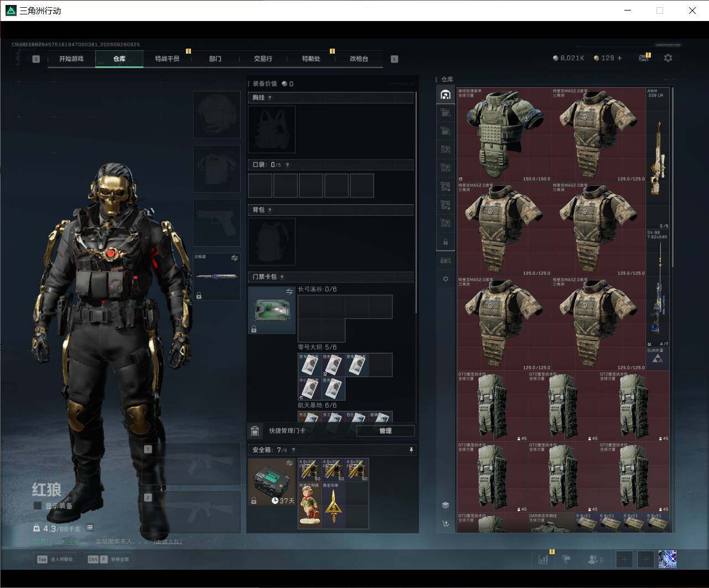The image size is (709, 588).
Task: Click the 管理 button
Action: tap(386, 431)
